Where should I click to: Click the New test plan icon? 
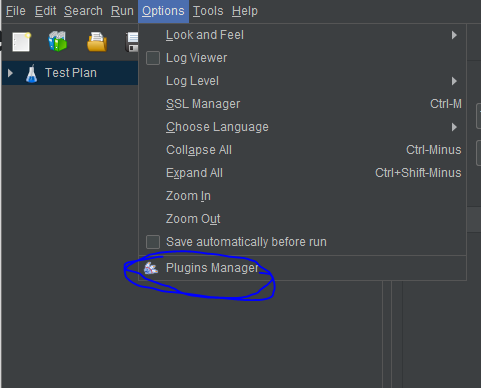(22, 42)
